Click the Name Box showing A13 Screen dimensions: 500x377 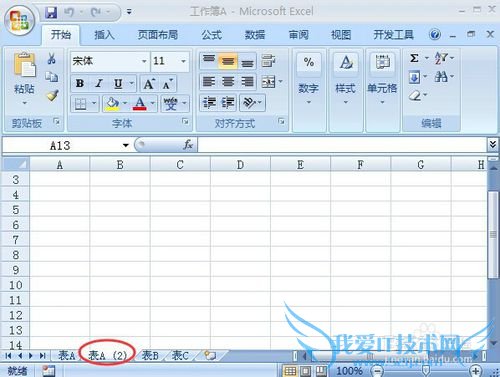pos(67,145)
